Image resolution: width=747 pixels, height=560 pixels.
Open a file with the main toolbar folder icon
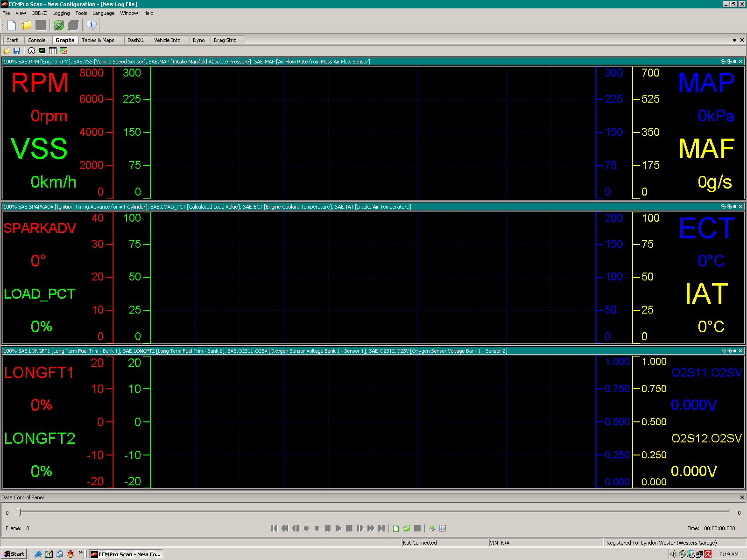click(26, 25)
